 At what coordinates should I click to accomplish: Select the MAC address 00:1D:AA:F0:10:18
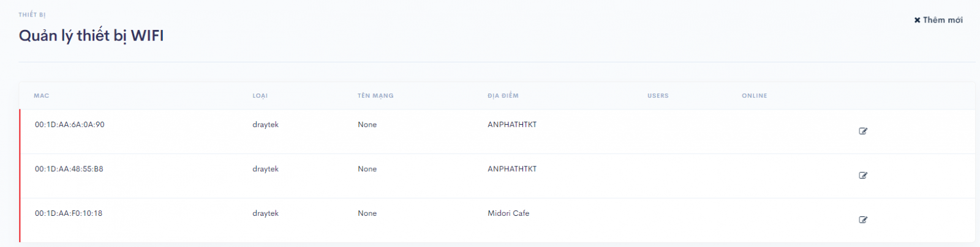pos(69,213)
